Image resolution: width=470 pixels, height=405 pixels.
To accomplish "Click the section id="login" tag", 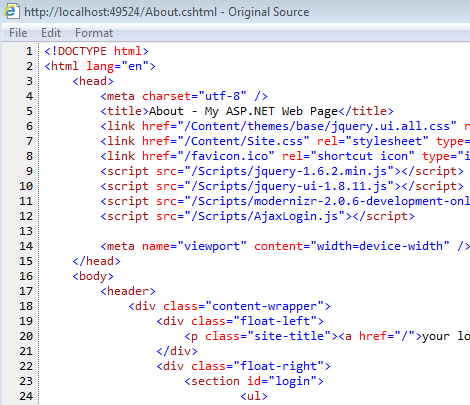I will pos(254,381).
